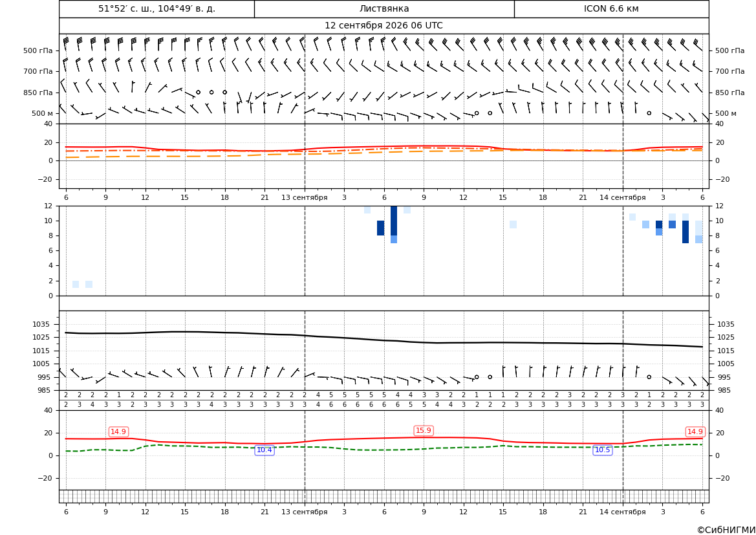Click the light blue cell near hour 15
Image resolution: width=756 pixels, height=535 pixels.
pos(513,224)
